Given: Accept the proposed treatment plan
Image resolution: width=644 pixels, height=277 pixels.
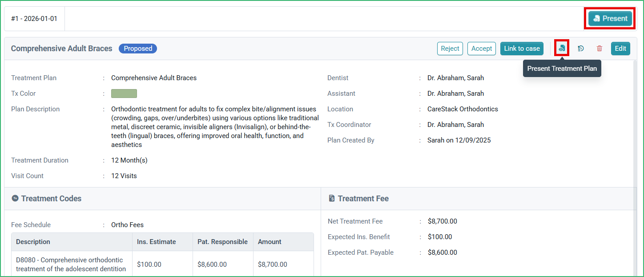Looking at the screenshot, I should point(482,49).
